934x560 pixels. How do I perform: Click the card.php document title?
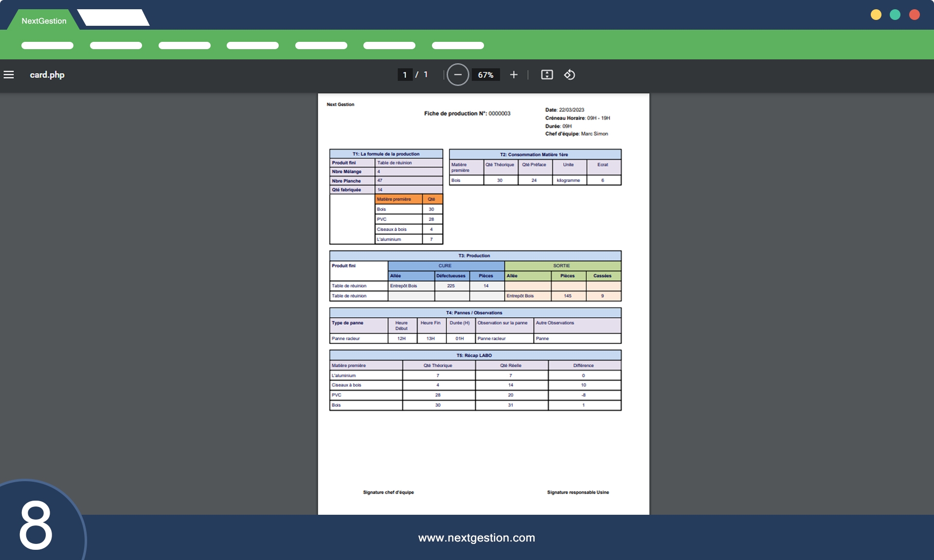pyautogui.click(x=47, y=74)
